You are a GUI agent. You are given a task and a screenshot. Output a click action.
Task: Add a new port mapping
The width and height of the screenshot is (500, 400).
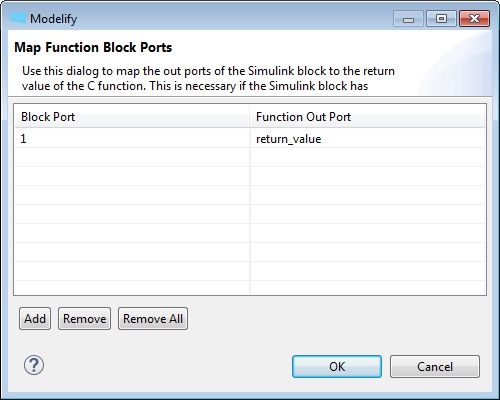[35, 319]
